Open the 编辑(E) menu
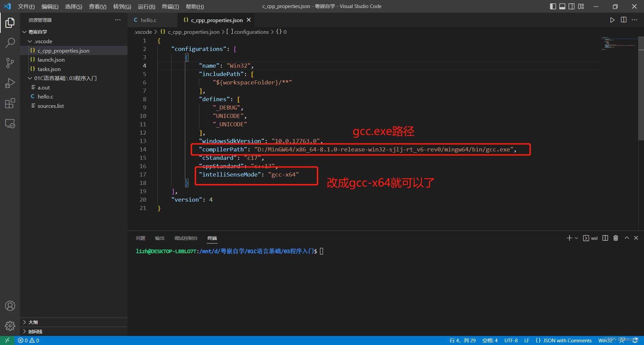 [x=50, y=6]
